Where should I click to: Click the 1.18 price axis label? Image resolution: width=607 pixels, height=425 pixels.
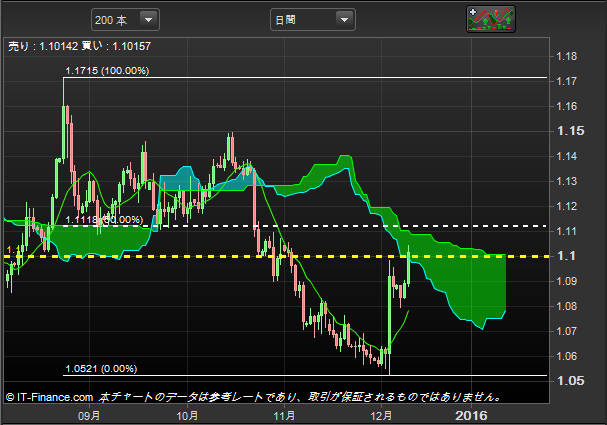(x=567, y=57)
